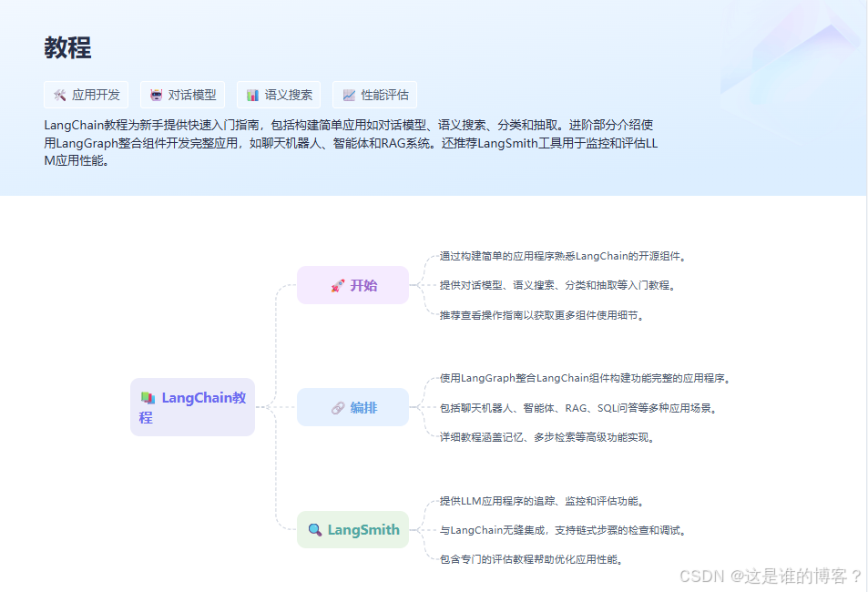Viewport: 868px width, 592px height.
Task: Select the 编排 mind map node
Action: point(353,407)
